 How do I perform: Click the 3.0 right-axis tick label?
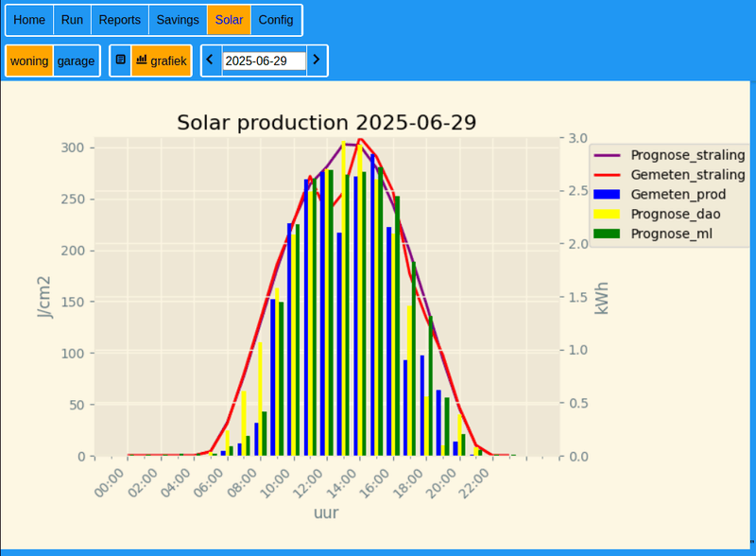[x=578, y=138]
